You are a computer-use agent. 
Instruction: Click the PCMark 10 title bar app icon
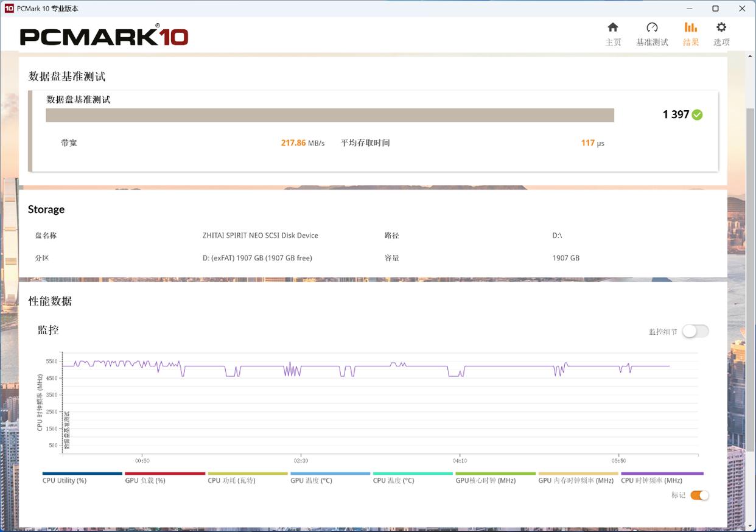tap(9, 9)
